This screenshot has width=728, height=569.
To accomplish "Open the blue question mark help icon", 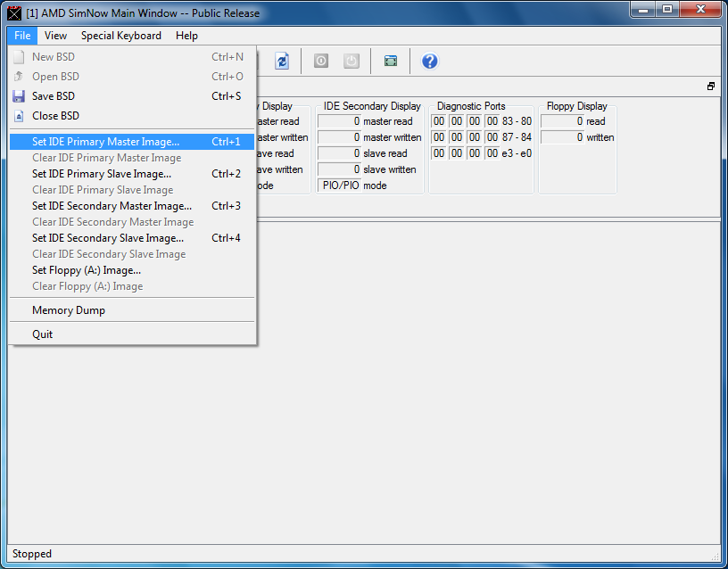I will 429,61.
